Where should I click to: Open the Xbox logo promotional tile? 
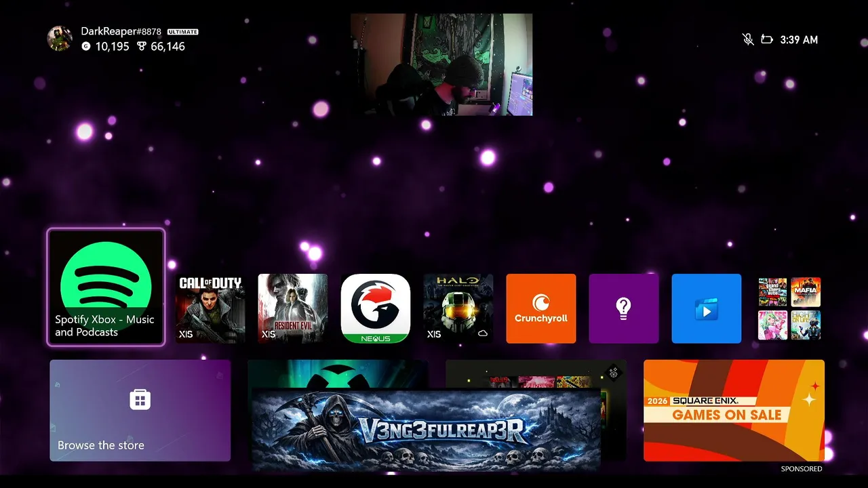(337, 374)
